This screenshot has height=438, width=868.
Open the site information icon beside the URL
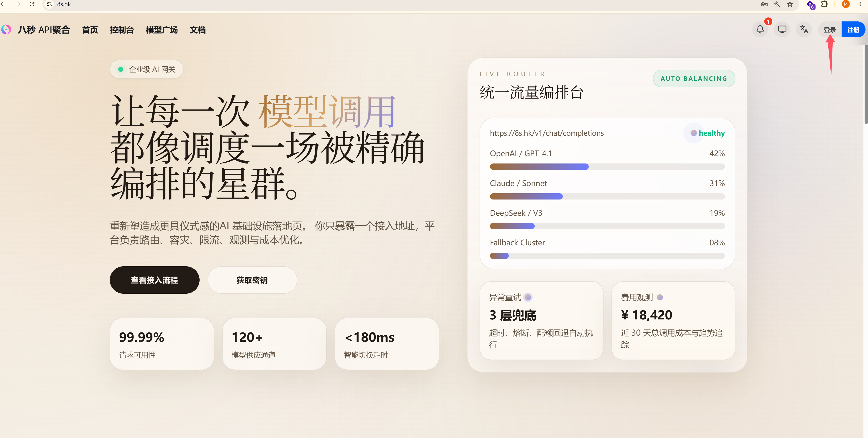pos(49,4)
